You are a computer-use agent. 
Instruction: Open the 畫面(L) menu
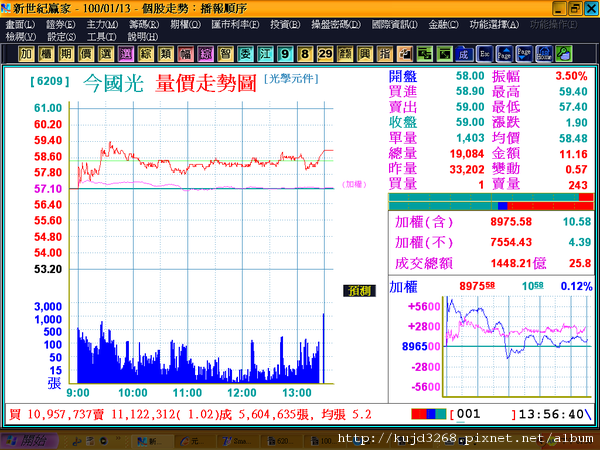20,24
